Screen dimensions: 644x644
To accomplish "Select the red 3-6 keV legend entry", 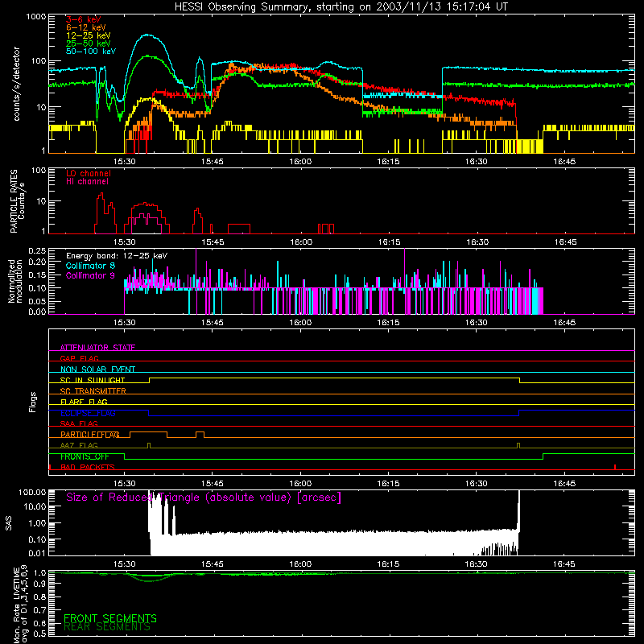I will click(83, 19).
